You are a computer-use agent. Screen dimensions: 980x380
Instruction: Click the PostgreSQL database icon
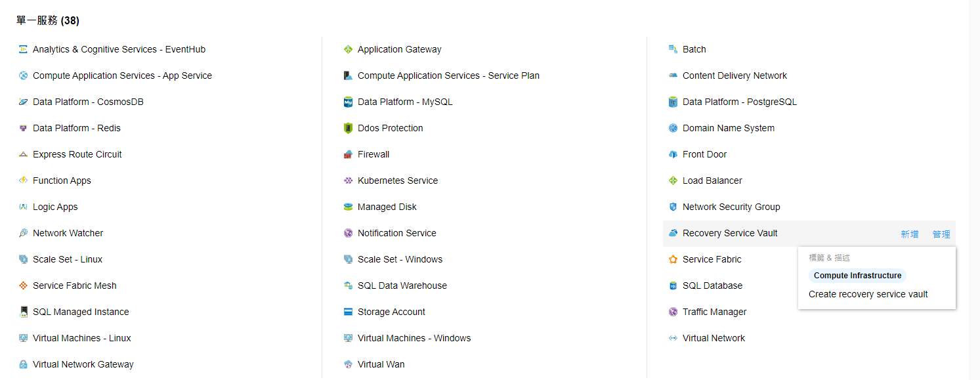click(673, 102)
